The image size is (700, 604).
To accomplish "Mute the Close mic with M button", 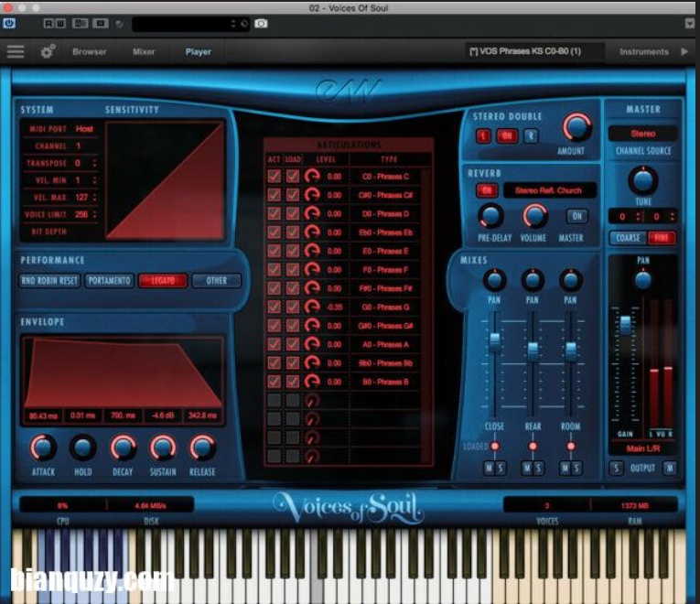I will pos(490,468).
